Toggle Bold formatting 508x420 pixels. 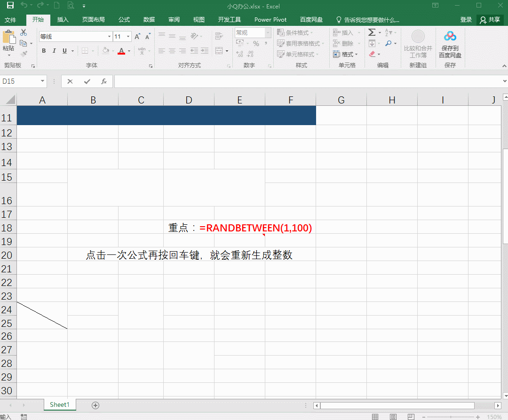[x=44, y=50]
